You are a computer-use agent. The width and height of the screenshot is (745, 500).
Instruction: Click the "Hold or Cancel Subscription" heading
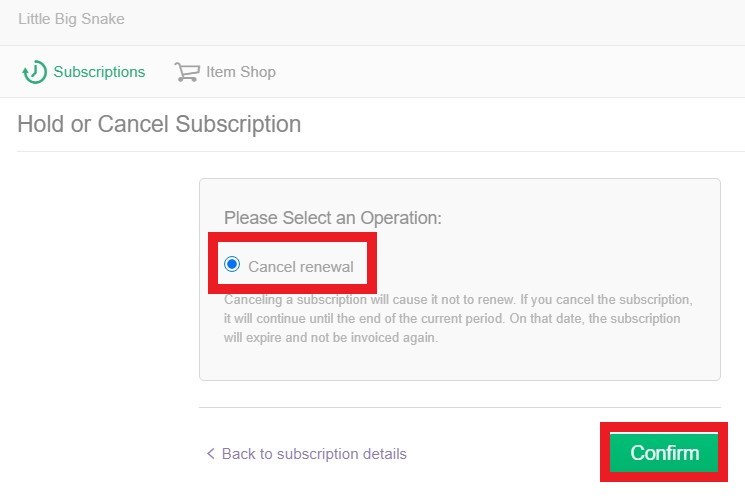coord(159,125)
